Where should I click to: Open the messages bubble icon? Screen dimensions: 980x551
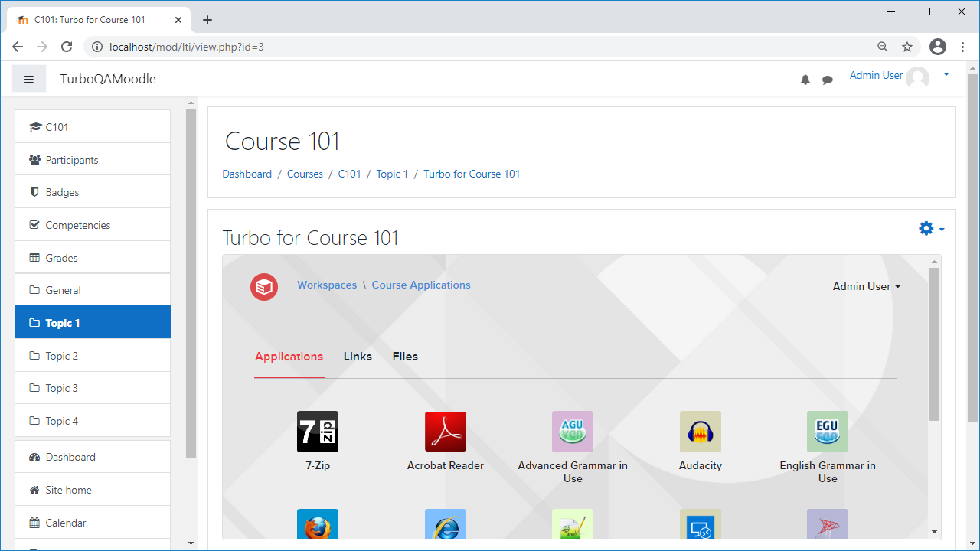[x=827, y=80]
